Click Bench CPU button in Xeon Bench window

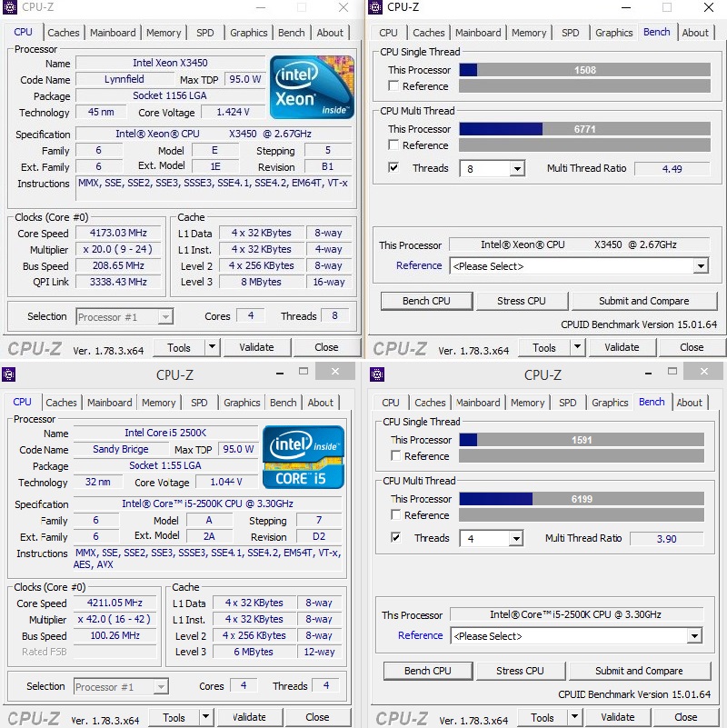(x=426, y=301)
